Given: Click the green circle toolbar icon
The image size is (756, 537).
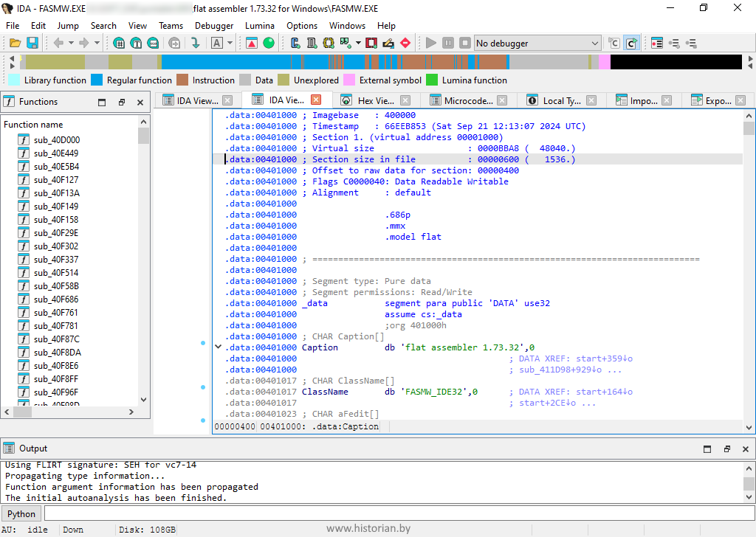Looking at the screenshot, I should click(x=269, y=44).
